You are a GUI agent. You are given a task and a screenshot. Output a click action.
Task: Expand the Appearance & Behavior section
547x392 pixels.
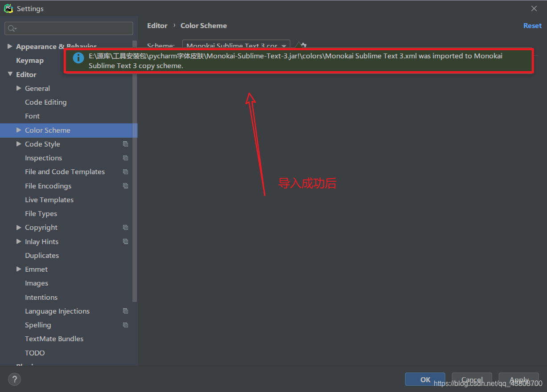[x=10, y=46]
